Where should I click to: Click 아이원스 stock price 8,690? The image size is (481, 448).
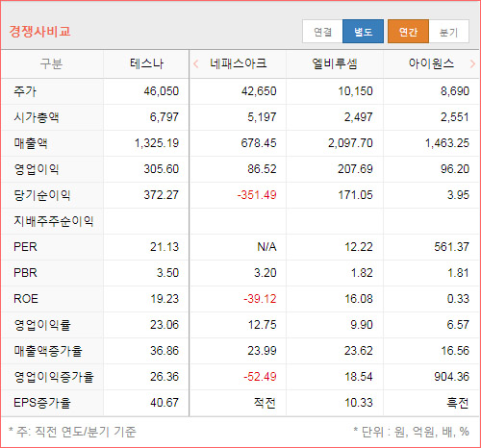click(x=455, y=91)
